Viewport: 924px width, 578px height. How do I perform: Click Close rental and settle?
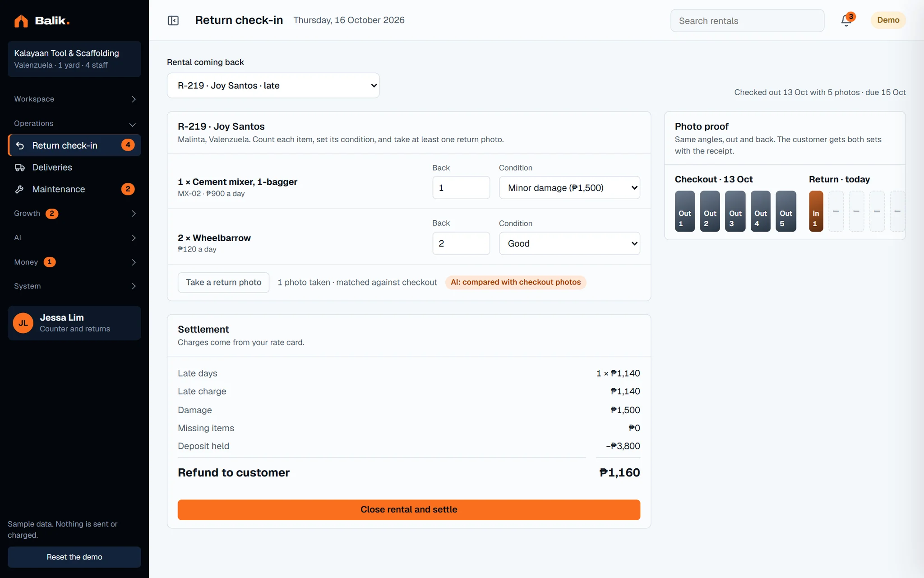(x=409, y=509)
